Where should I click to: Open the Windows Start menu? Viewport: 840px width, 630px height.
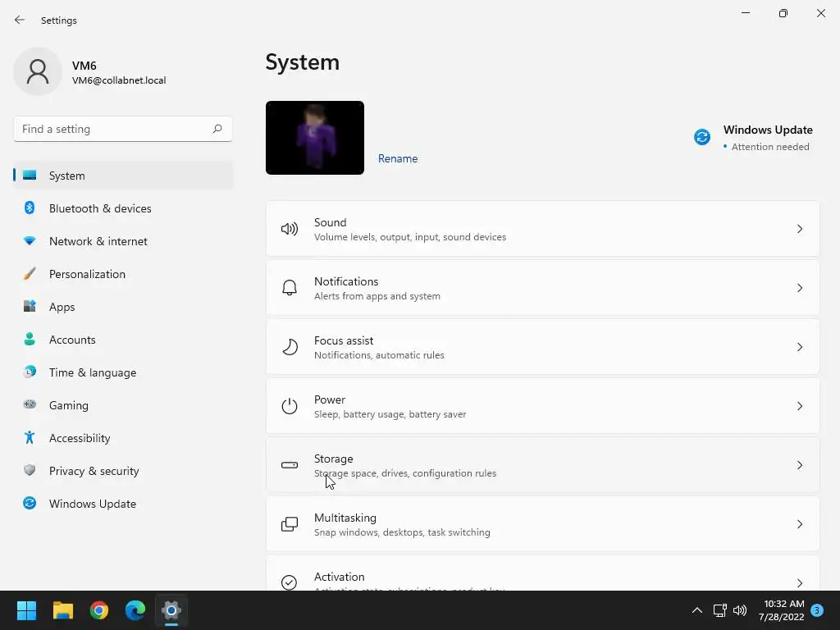click(x=26, y=610)
